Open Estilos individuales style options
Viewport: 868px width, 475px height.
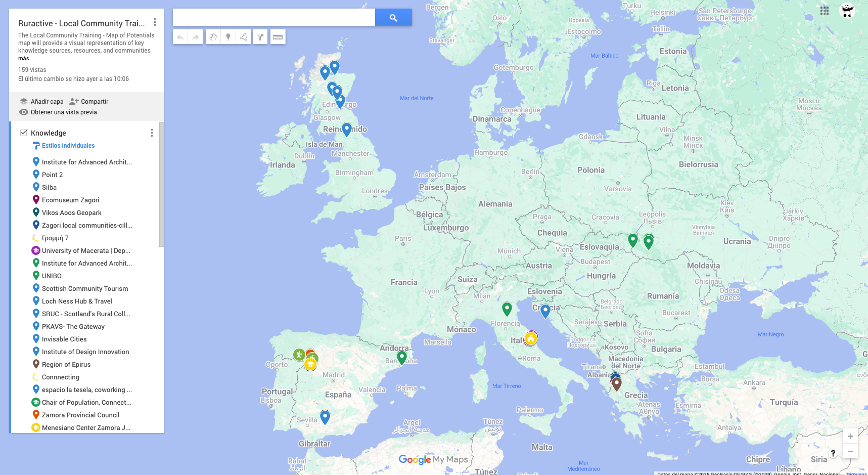68,146
